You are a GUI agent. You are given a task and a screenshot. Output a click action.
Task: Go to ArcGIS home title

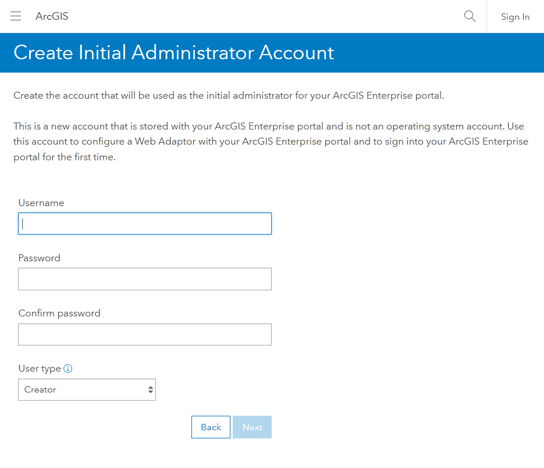click(x=52, y=16)
